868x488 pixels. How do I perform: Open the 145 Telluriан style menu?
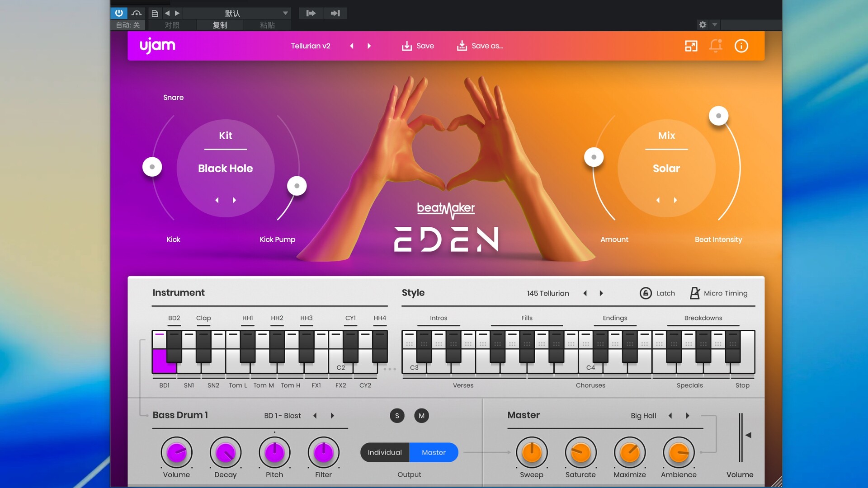pos(548,293)
